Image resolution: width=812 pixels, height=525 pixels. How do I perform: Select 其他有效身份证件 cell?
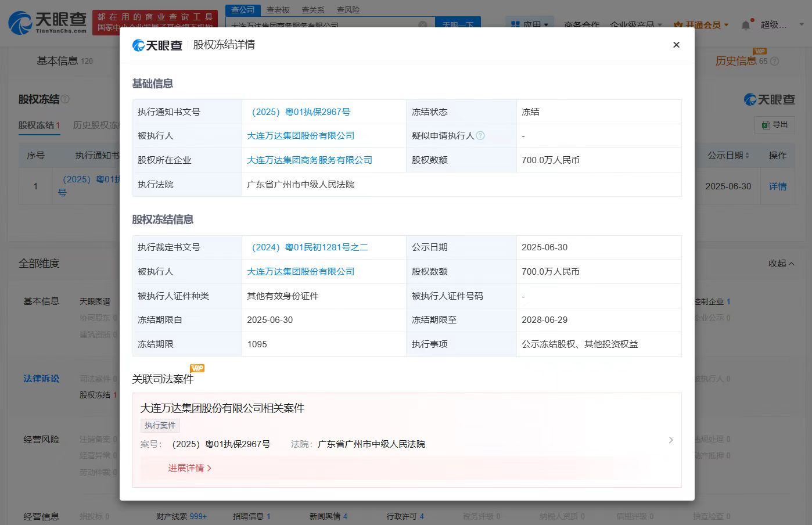click(x=282, y=296)
